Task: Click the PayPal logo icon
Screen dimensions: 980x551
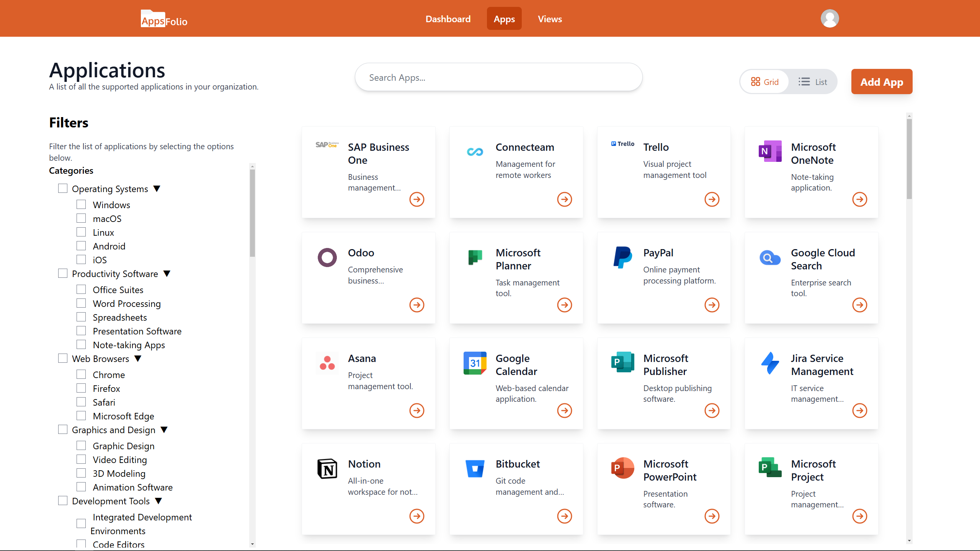Action: 622,257
